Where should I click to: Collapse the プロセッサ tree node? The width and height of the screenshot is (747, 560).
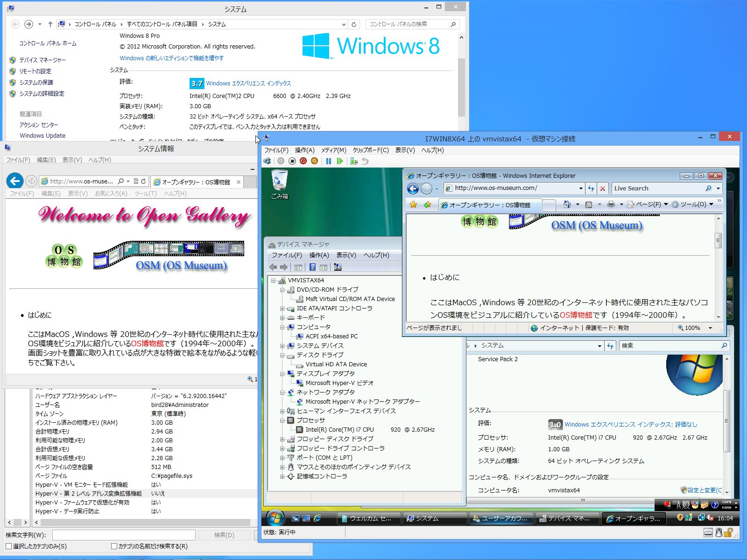click(x=282, y=420)
